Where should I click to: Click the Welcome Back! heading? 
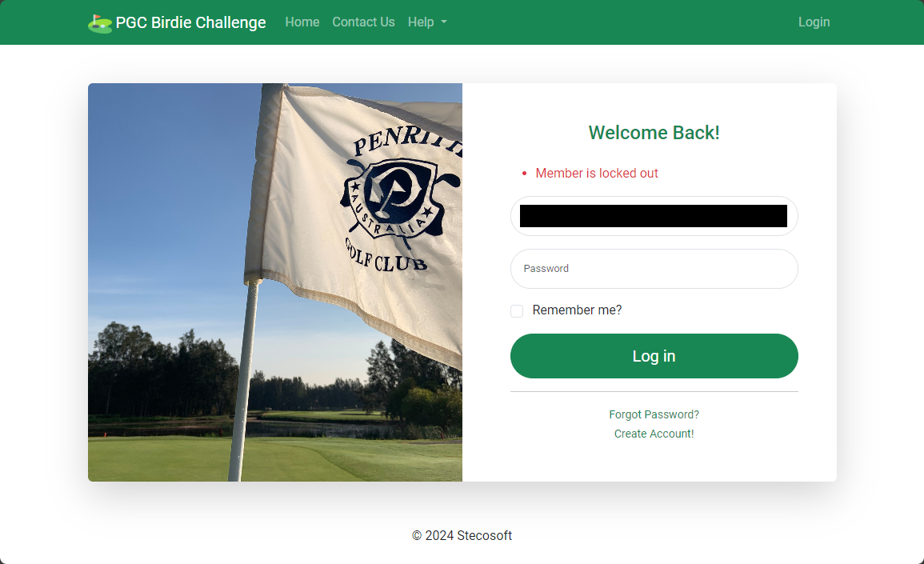(x=654, y=133)
